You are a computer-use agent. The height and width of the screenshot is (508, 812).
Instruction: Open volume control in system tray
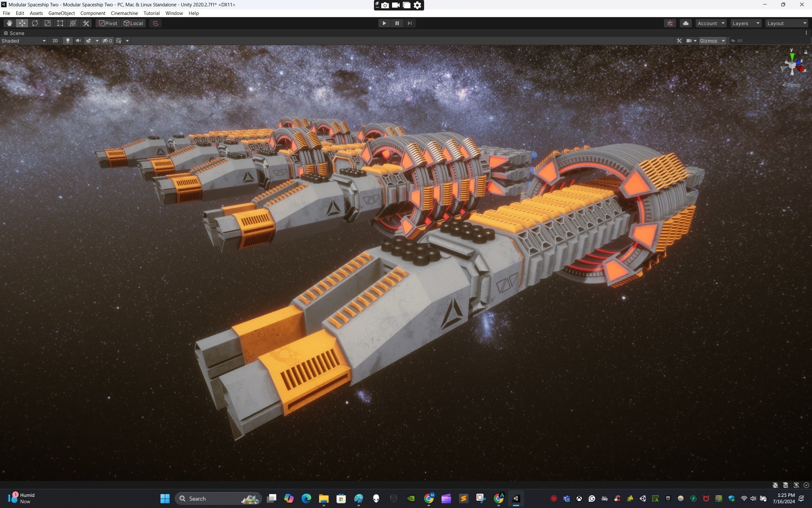click(x=753, y=498)
